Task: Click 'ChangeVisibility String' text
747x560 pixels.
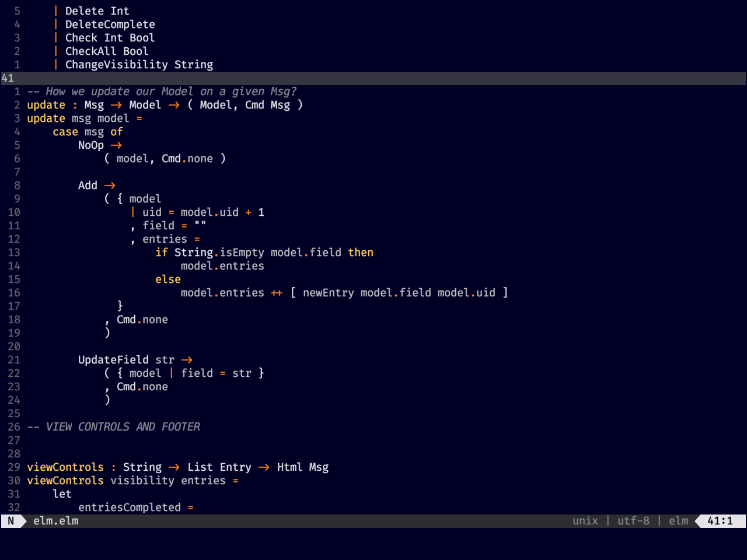Action: 139,65
